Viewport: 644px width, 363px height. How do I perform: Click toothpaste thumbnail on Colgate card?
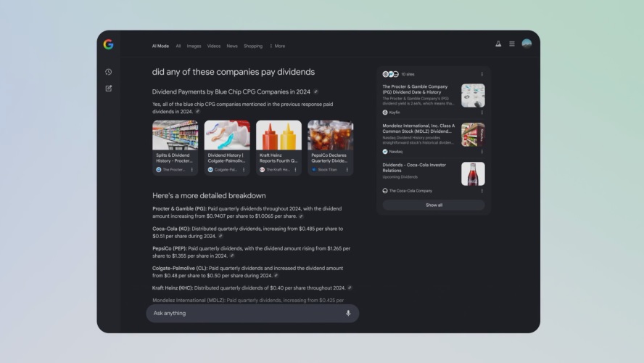point(227,135)
